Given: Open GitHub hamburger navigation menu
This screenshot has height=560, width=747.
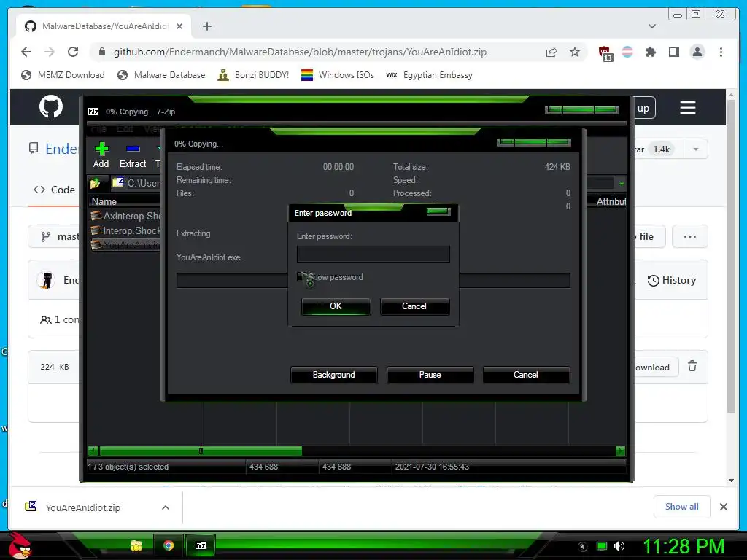Looking at the screenshot, I should pos(687,108).
